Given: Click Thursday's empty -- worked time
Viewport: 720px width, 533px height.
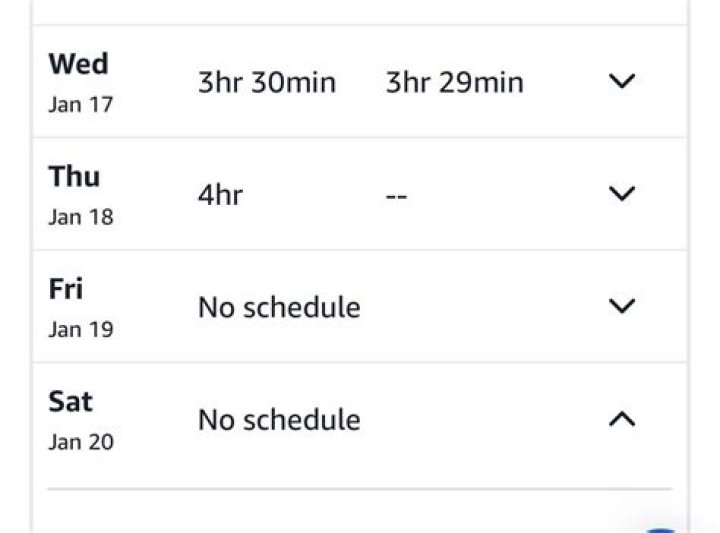Looking at the screenshot, I should coord(396,195).
